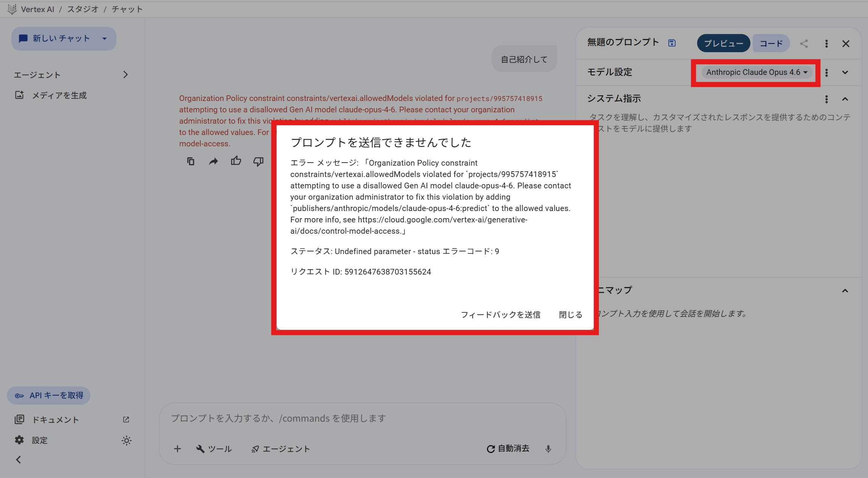Open the システム指示 kebab menu
Image resolution: width=868 pixels, height=478 pixels.
click(826, 99)
